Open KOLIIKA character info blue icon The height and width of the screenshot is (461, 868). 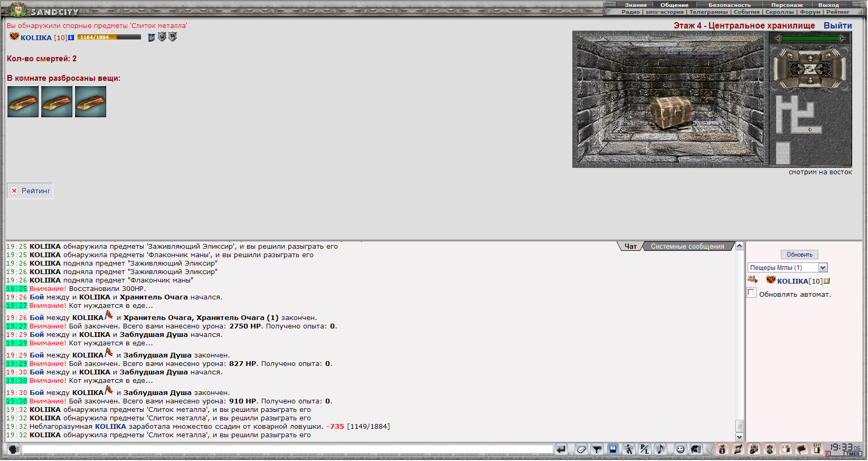(71, 37)
